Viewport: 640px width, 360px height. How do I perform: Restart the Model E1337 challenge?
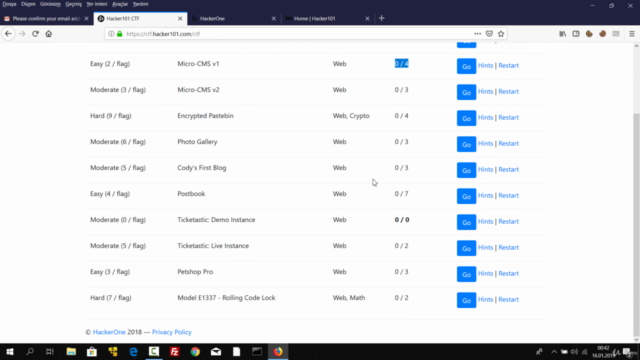tap(509, 300)
